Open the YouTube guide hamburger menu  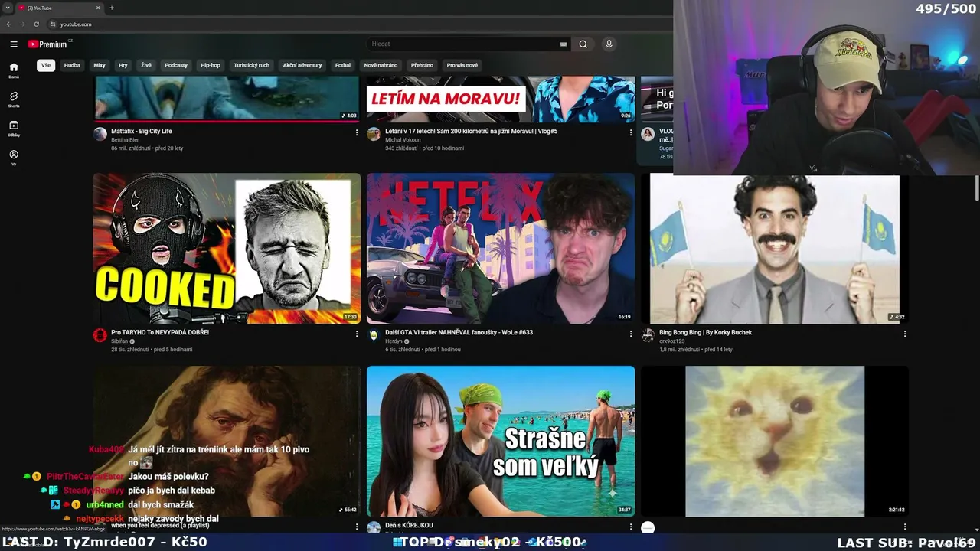(x=14, y=44)
